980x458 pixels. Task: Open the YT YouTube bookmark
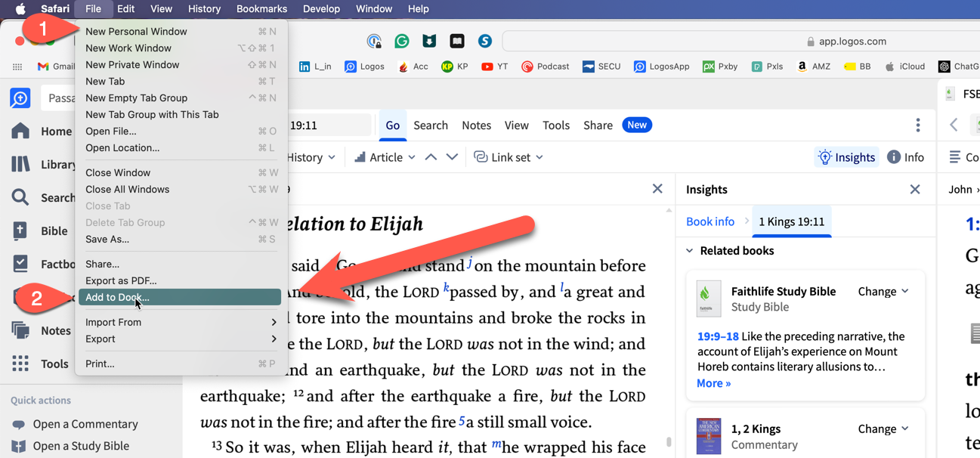495,67
